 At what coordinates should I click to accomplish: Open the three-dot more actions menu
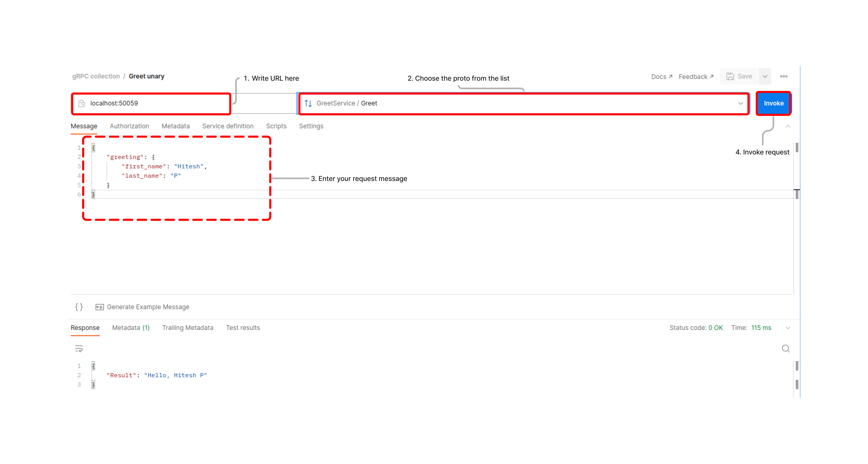[784, 76]
